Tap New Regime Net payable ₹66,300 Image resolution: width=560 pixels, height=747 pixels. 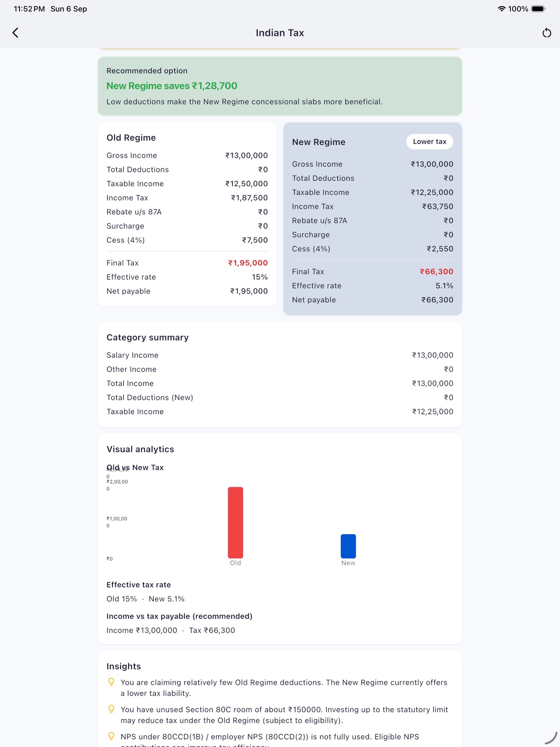tap(437, 300)
